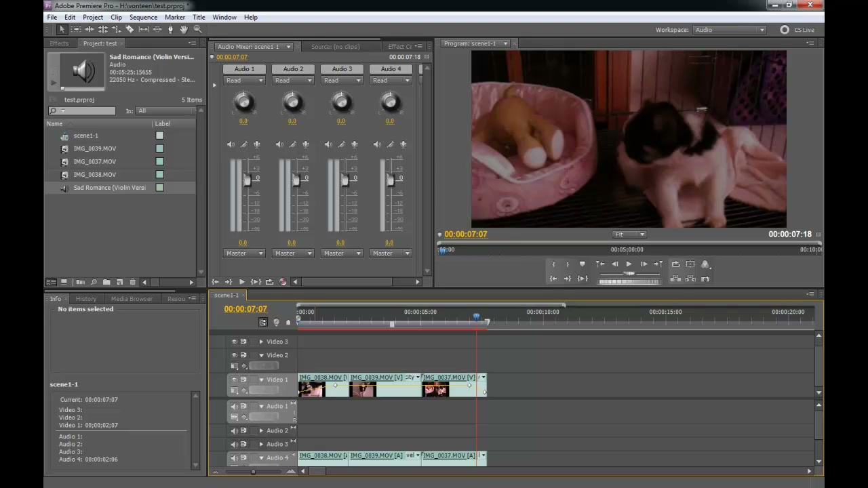Viewport: 868px width, 488px height.
Task: Select the Rolling Edit tool
Action: click(103, 29)
